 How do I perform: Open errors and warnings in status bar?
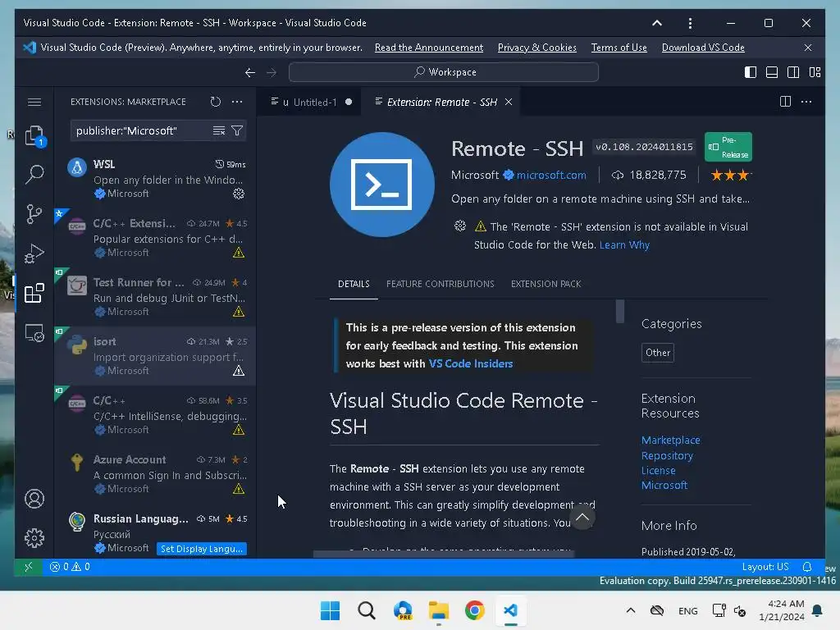pyautogui.click(x=70, y=567)
